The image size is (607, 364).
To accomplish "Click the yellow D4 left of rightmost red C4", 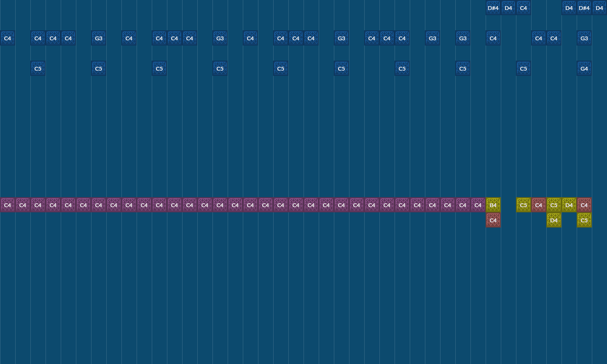I will pos(569,205).
